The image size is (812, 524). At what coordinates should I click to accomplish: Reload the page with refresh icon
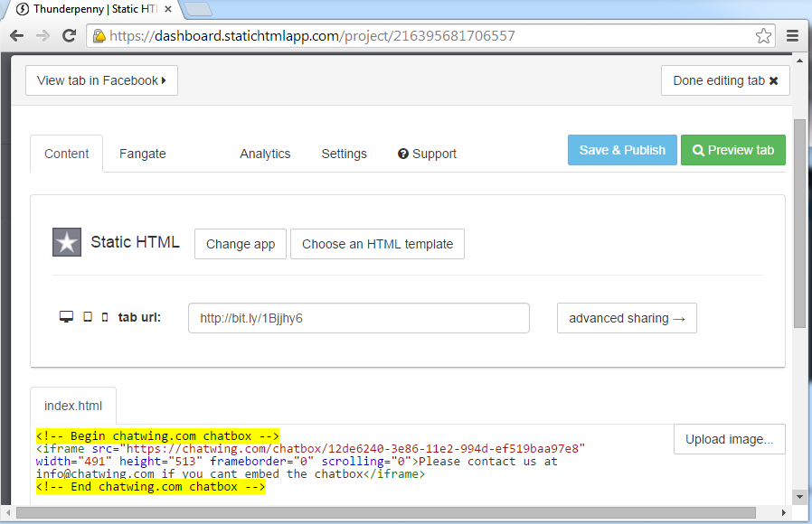[69, 36]
